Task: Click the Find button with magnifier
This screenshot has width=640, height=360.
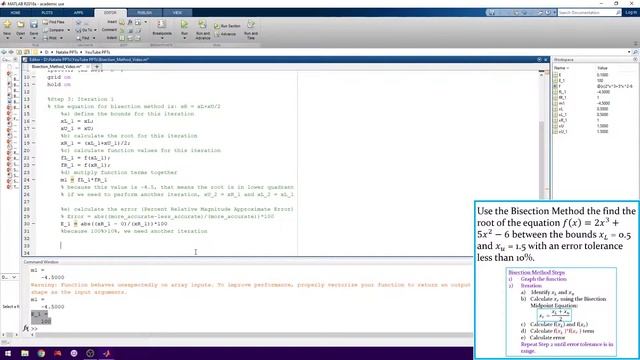Action: point(83,38)
